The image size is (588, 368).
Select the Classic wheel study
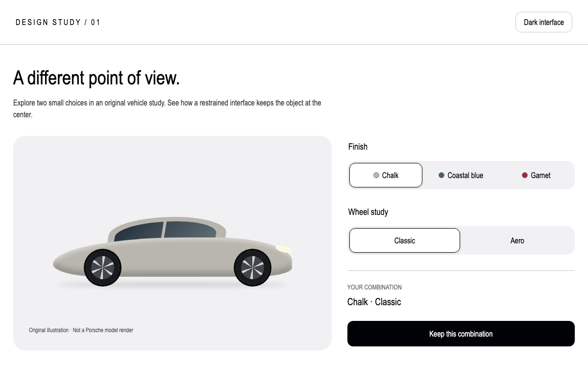point(405,240)
